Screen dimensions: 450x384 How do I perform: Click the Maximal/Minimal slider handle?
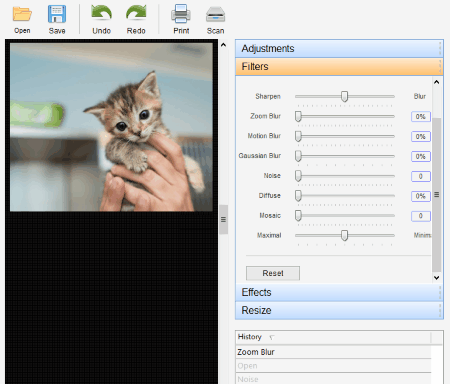(x=344, y=236)
